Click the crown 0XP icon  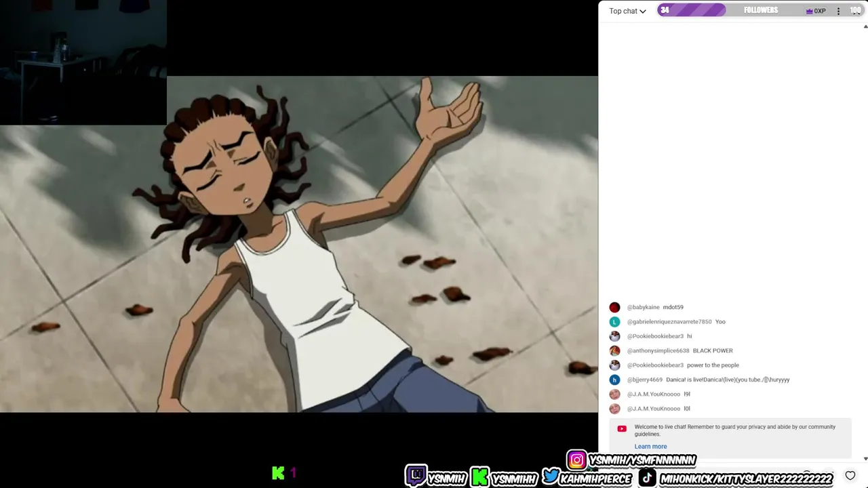[816, 11]
